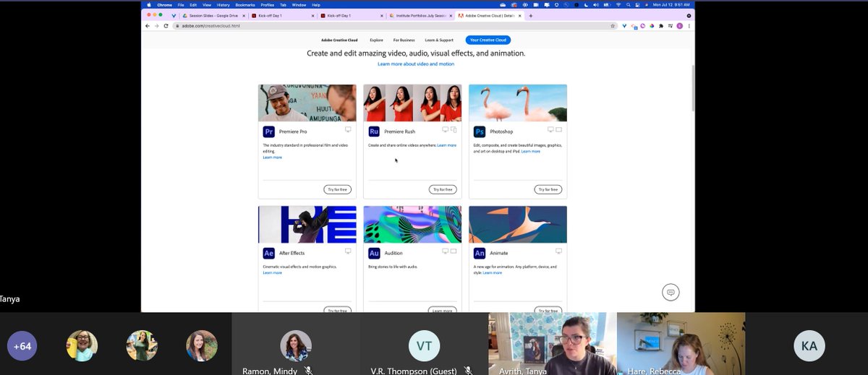Open Explore in the Adobe navigation
This screenshot has height=375, width=868.
pos(376,40)
